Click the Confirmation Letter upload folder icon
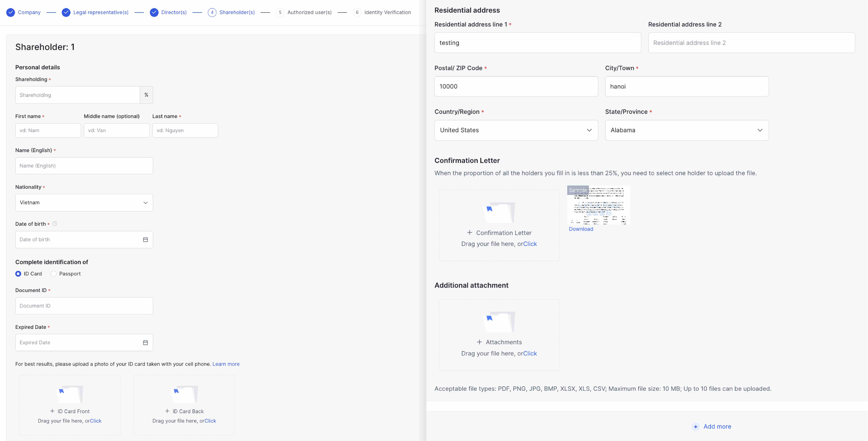 pyautogui.click(x=499, y=212)
